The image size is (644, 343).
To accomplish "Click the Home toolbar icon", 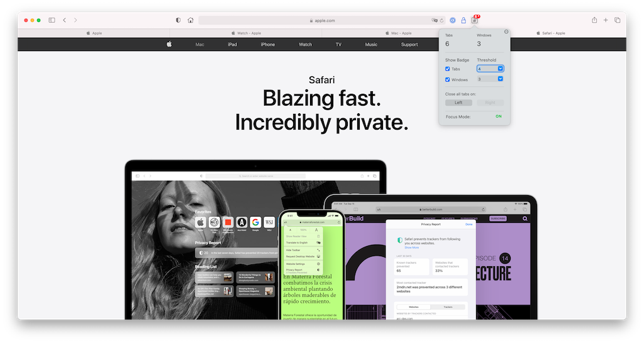I will pos(190,20).
